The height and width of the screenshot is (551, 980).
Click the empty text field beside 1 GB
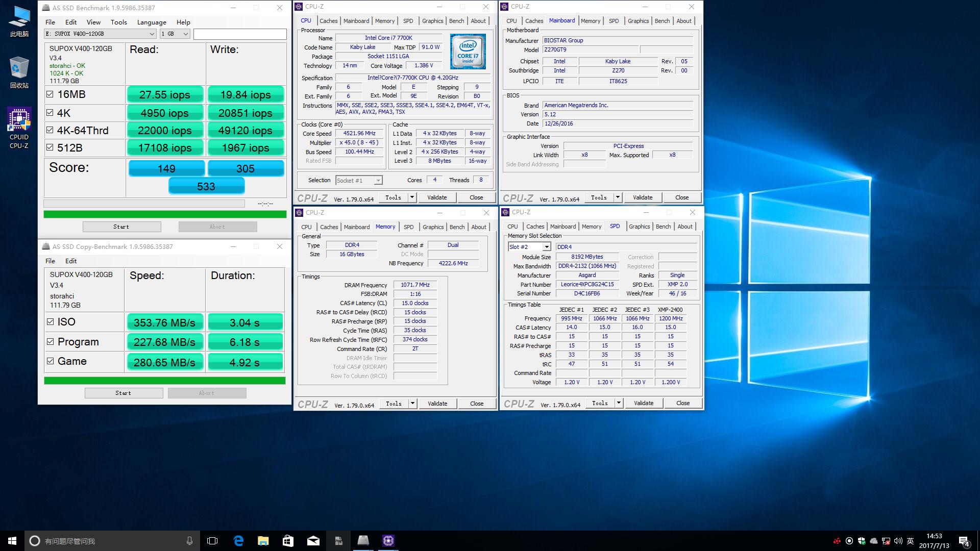tap(240, 34)
